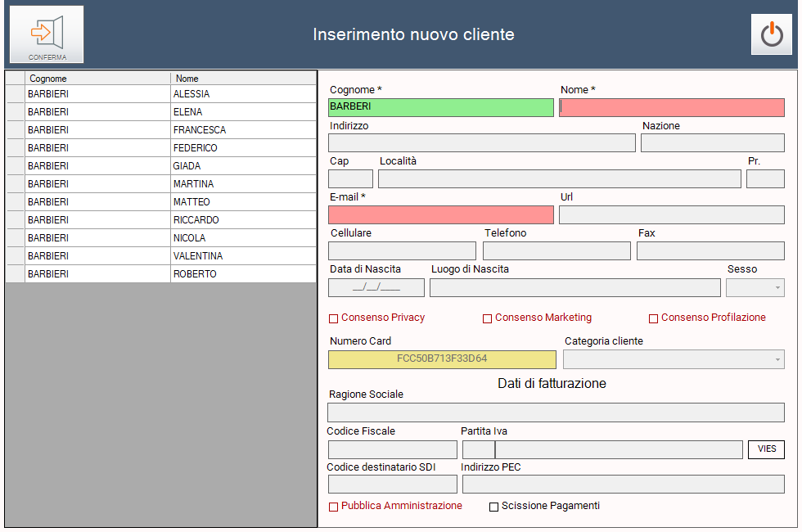Screen dimensions: 802x532
Task: Tick the Consenso Marketing checkbox
Action: coord(488,318)
